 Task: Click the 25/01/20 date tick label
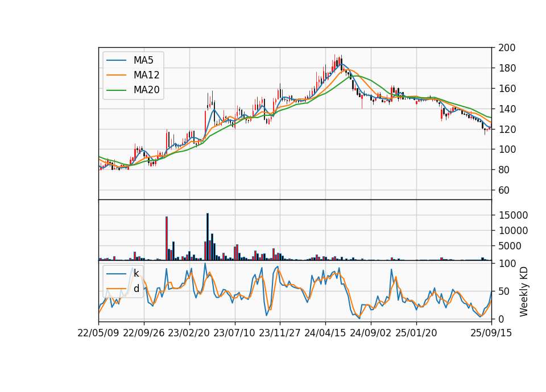click(x=416, y=333)
